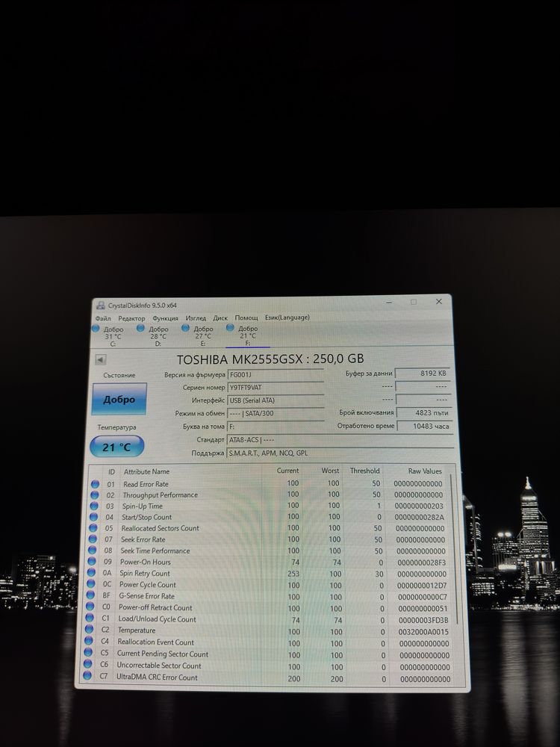
Task: Select the Start/Stop Count raw value 00000000282A
Action: coord(420,517)
